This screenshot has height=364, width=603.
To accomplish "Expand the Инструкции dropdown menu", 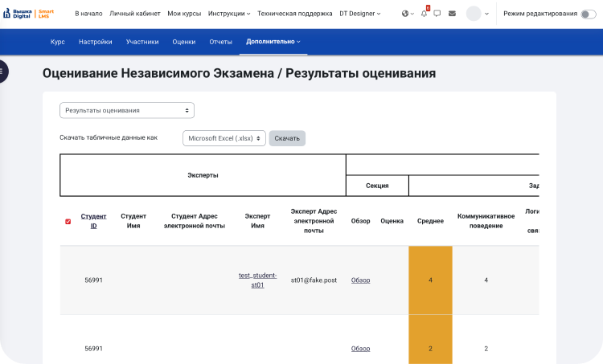I will [229, 14].
